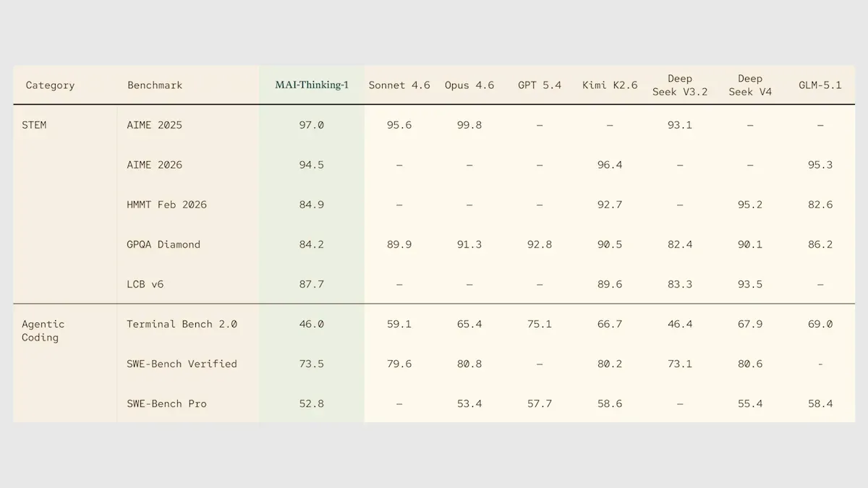Select the Deep Seek V3.2 header
Viewport: 868px width, 488px height.
pyautogui.click(x=680, y=85)
